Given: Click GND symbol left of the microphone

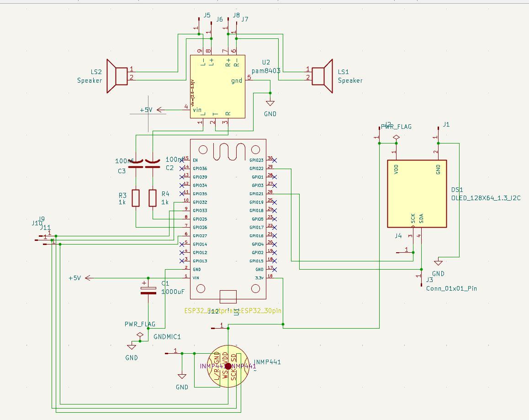Looking at the screenshot, I should (x=182, y=377).
